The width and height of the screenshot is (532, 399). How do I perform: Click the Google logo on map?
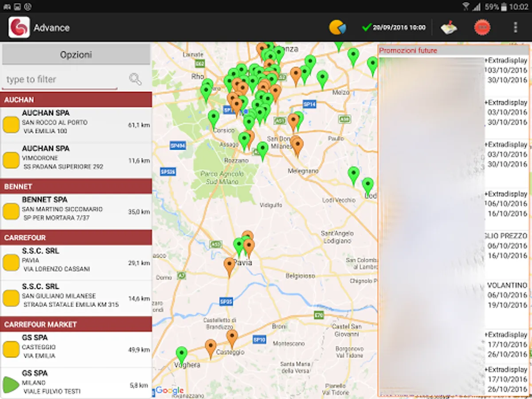point(169,390)
